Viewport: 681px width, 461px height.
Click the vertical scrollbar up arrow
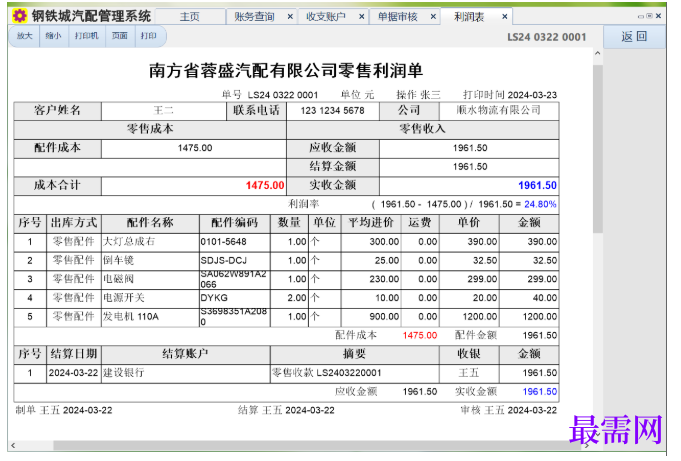click(x=598, y=53)
